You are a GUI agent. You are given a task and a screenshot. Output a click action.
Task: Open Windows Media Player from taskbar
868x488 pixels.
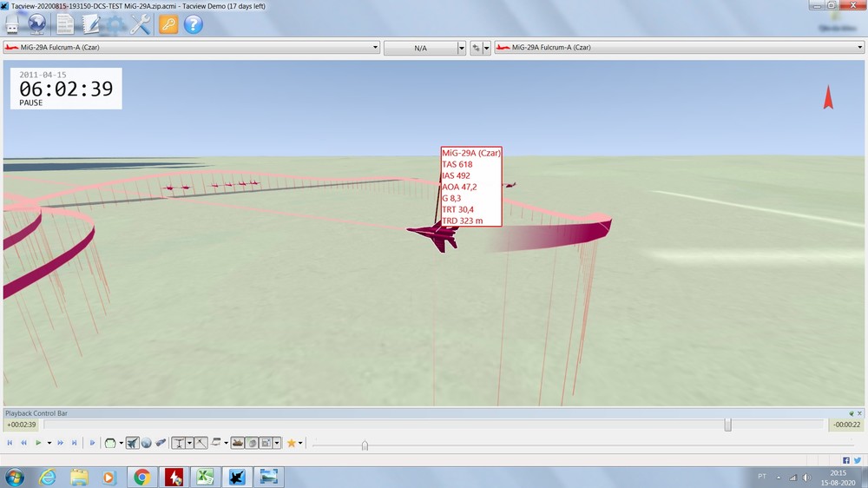pyautogui.click(x=109, y=477)
